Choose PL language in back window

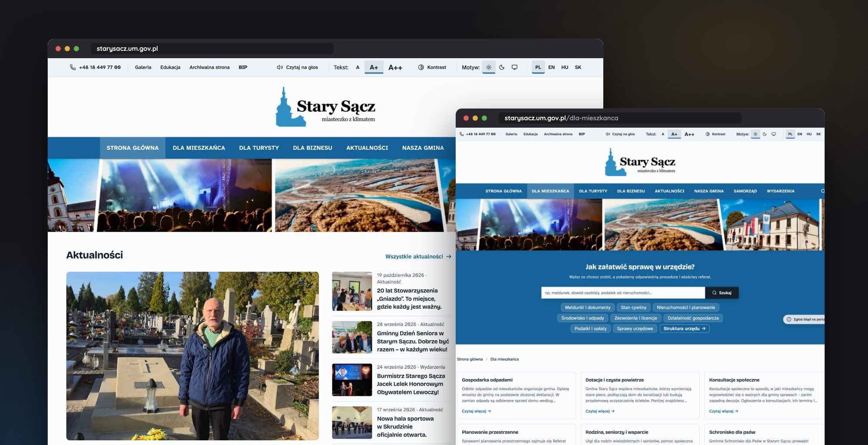tap(538, 67)
